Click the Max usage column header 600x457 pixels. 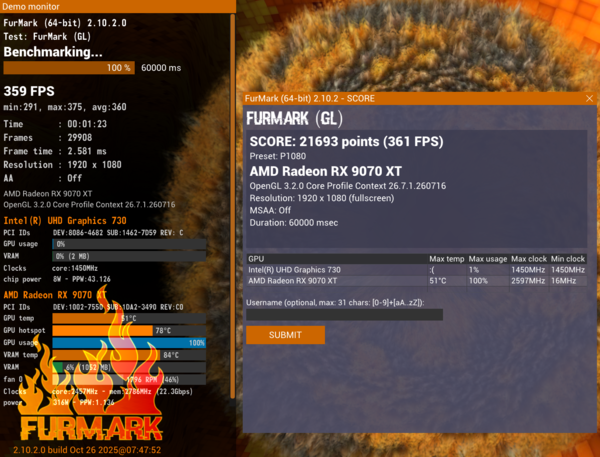(488, 259)
